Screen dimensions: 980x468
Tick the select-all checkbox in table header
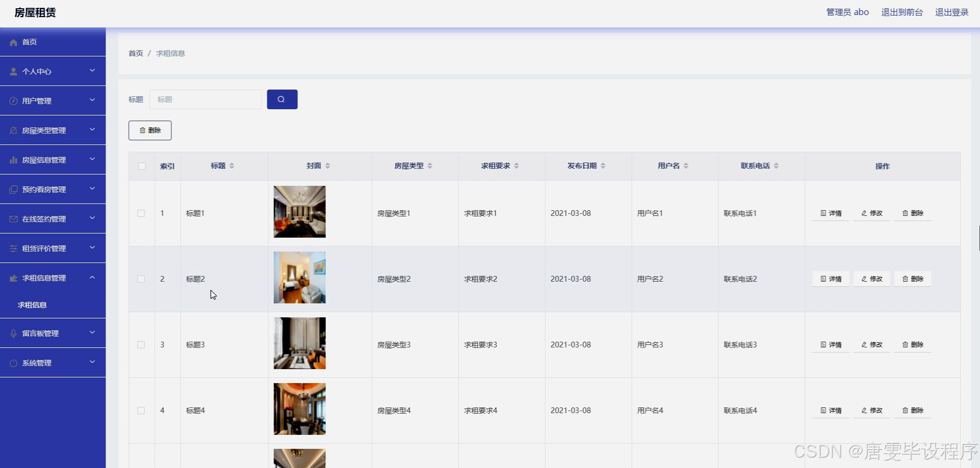pyautogui.click(x=142, y=166)
